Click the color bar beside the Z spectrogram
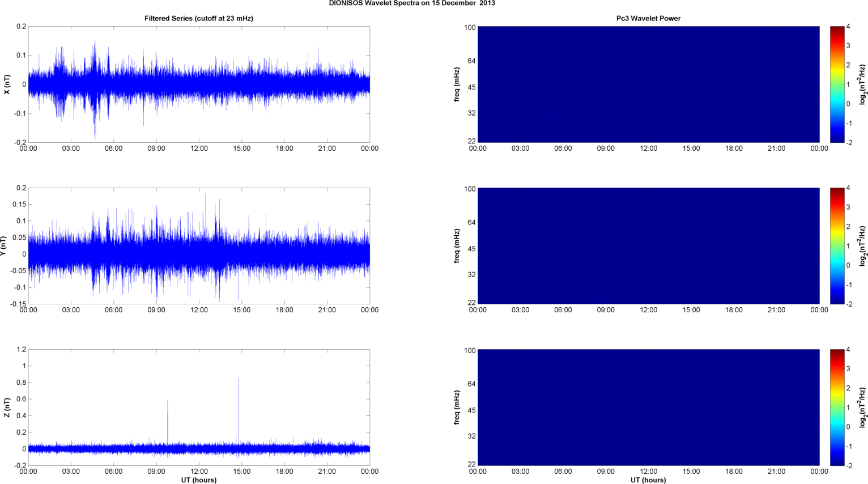Screen dimensions: 868x484 point(837,407)
